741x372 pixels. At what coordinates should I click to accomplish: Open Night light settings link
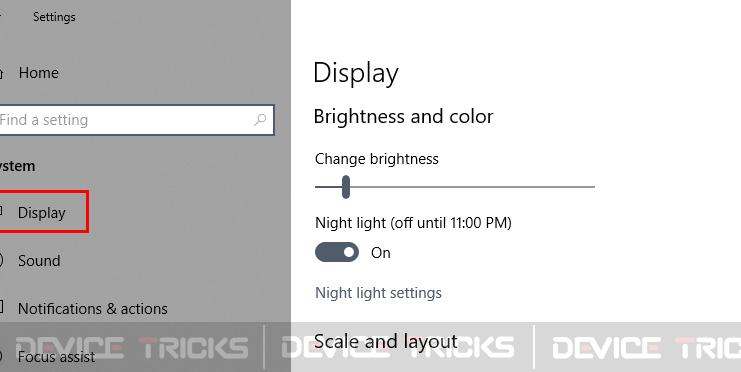378,293
